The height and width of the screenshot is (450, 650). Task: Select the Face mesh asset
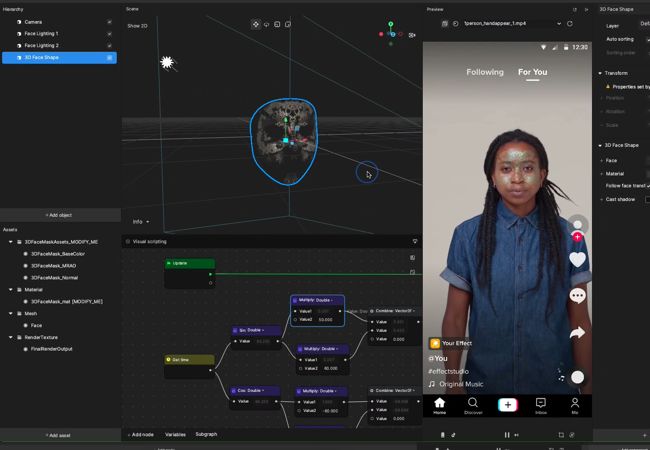pyautogui.click(x=36, y=325)
